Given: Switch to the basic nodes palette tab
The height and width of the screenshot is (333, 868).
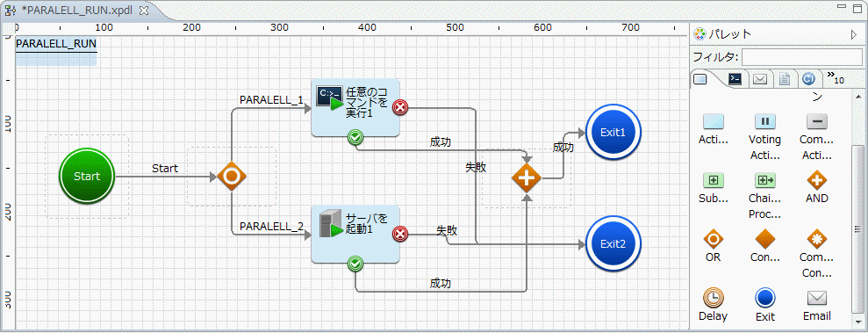Looking at the screenshot, I should 701,79.
